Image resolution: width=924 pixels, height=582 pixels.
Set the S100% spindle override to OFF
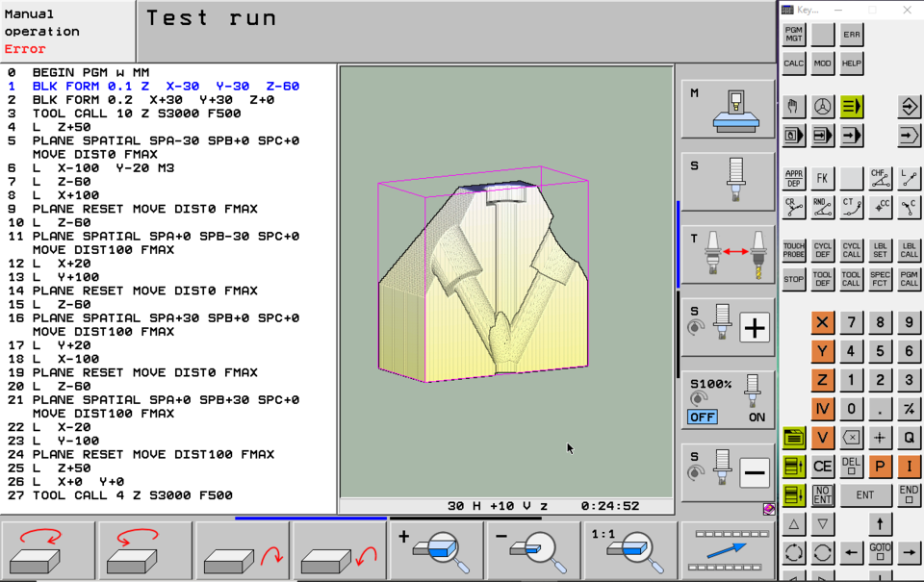pyautogui.click(x=703, y=417)
